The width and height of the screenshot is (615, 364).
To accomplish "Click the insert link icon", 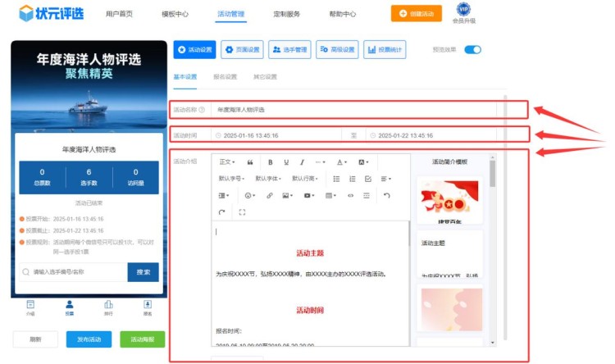I will [269, 196].
